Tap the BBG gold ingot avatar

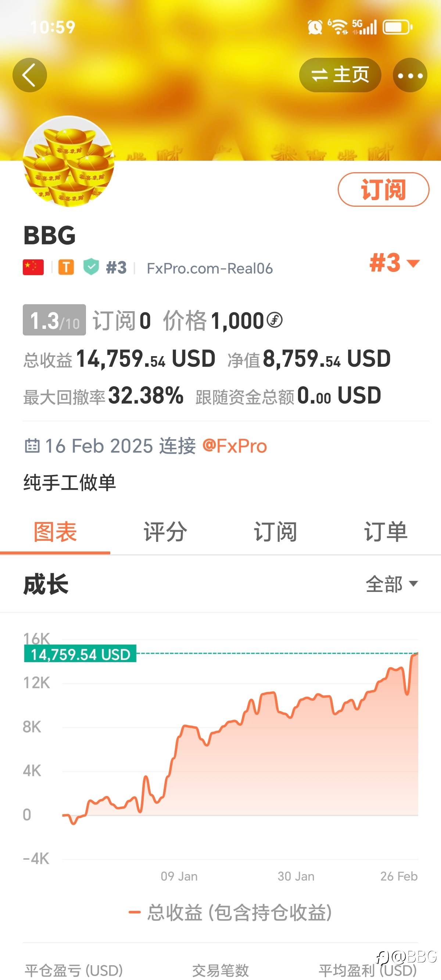[68, 161]
